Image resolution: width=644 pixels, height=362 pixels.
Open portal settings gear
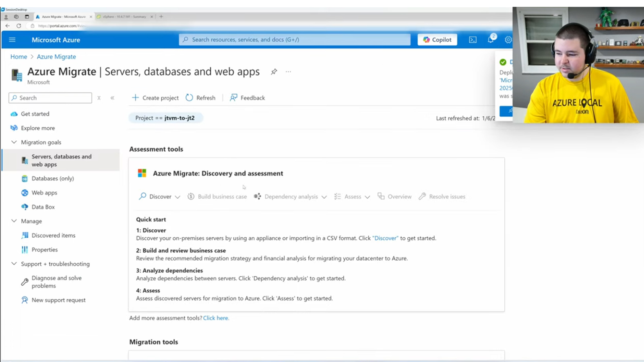[x=508, y=40]
